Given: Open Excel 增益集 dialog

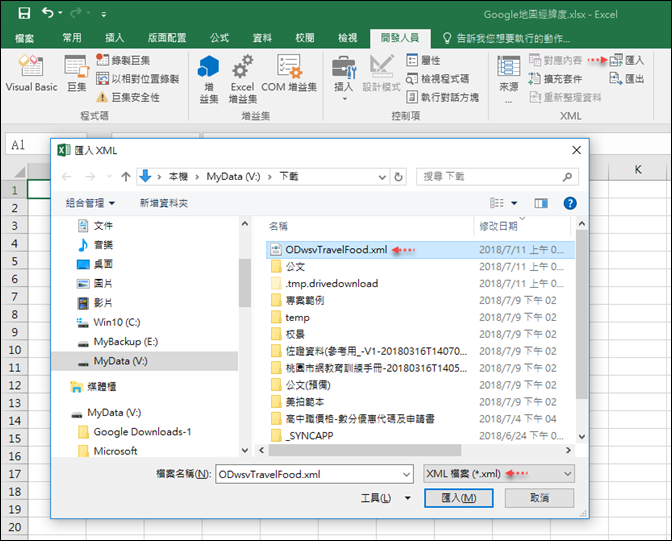Looking at the screenshot, I should [x=243, y=79].
